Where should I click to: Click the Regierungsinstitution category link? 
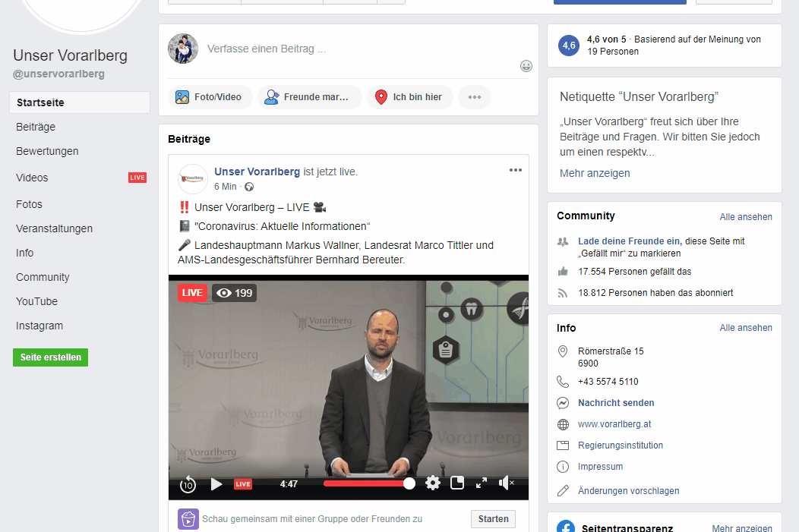tap(621, 445)
